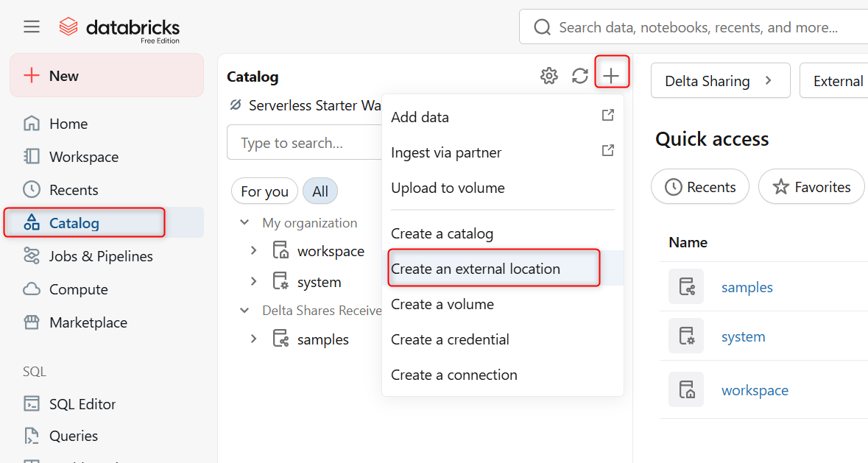Screen dimensions: 868x463
Task: Select Create a credential menu item
Action: (x=450, y=339)
